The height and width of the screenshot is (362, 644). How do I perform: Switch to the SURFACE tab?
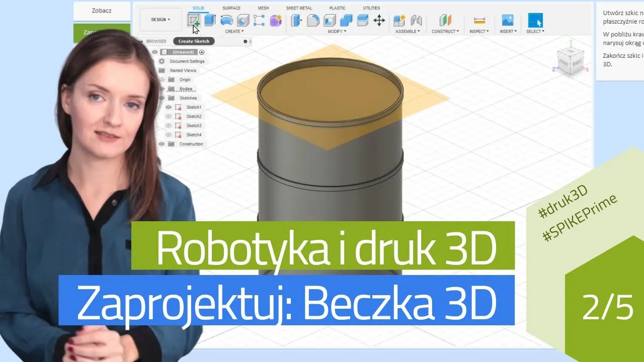tap(231, 8)
